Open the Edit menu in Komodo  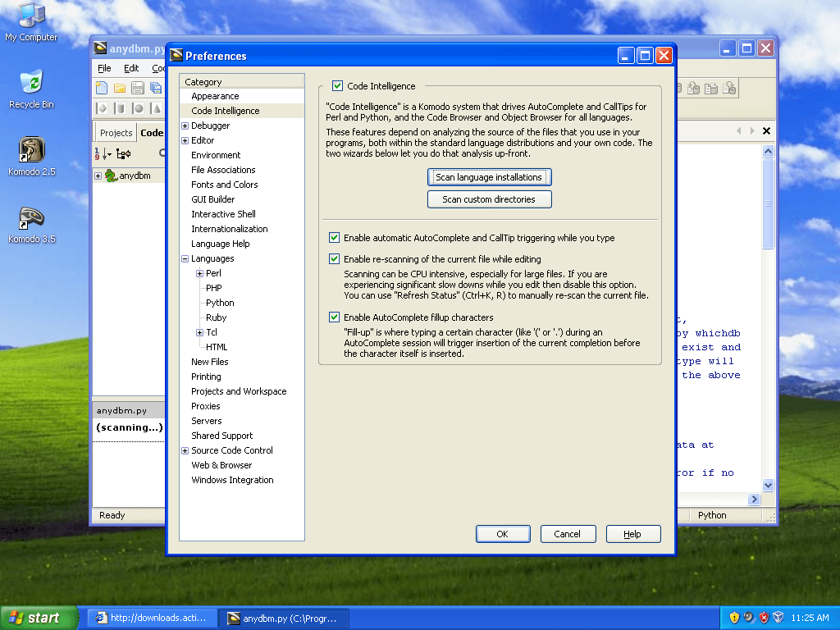[x=131, y=68]
